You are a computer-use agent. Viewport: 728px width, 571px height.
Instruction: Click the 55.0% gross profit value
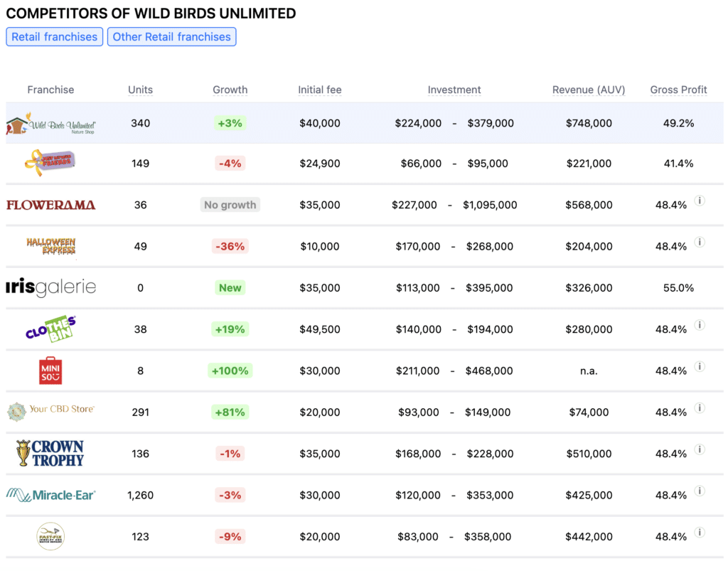(678, 288)
